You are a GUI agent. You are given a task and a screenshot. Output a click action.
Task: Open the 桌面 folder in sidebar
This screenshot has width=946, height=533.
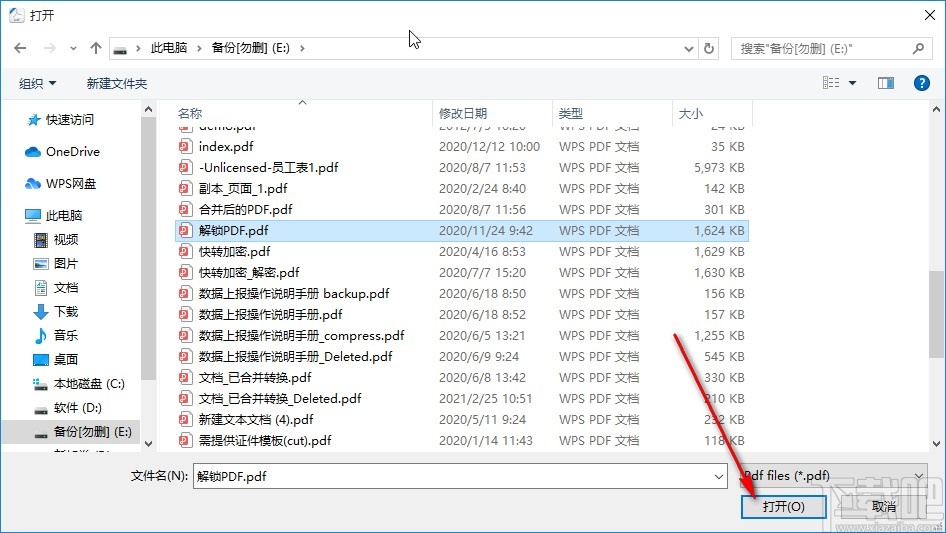pyautogui.click(x=56, y=359)
